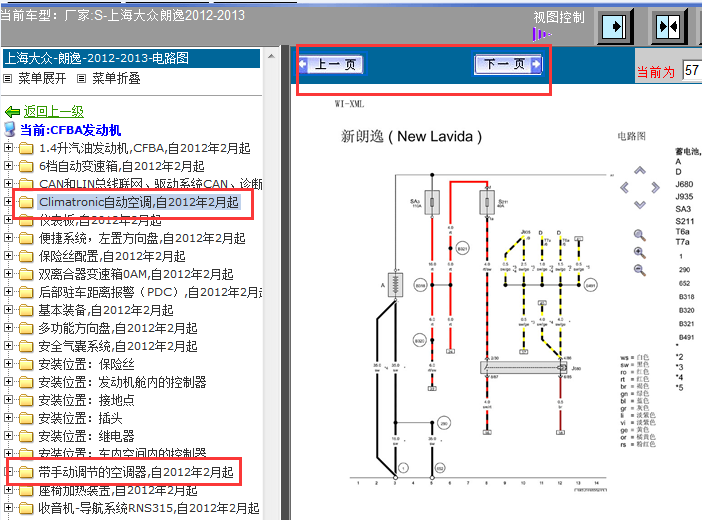
Task: Select 上海大众-朗逸-2012-2013-电路图 header
Action: coord(131,59)
